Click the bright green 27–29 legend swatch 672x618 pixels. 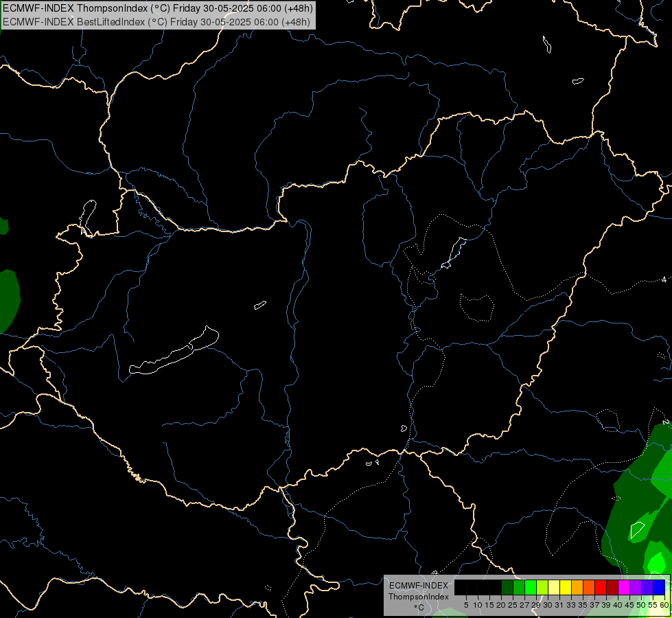coord(531,587)
